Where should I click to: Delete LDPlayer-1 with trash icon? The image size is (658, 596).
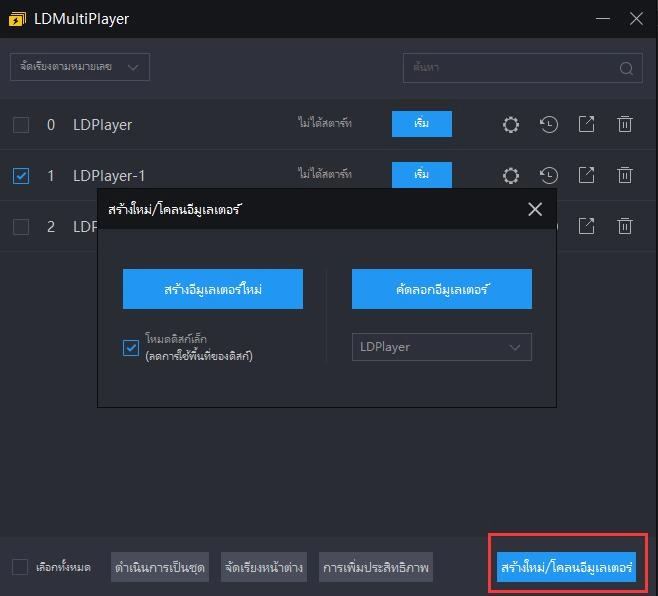[625, 175]
